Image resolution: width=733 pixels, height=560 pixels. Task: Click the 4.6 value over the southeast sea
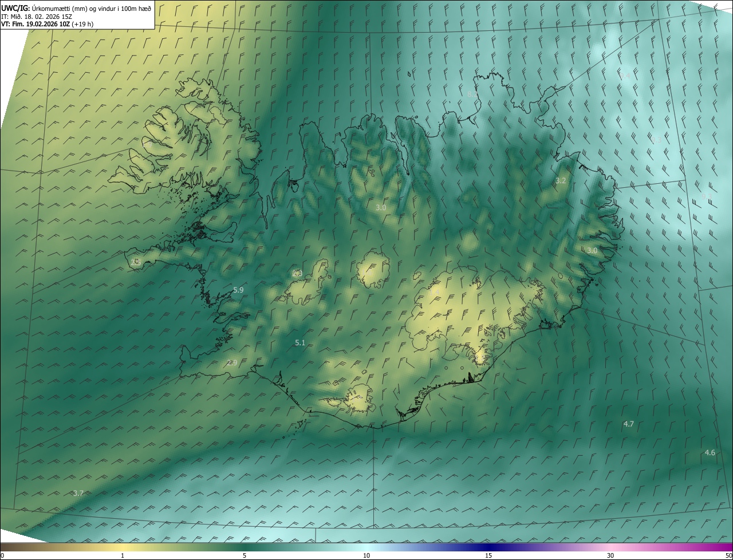coord(710,452)
